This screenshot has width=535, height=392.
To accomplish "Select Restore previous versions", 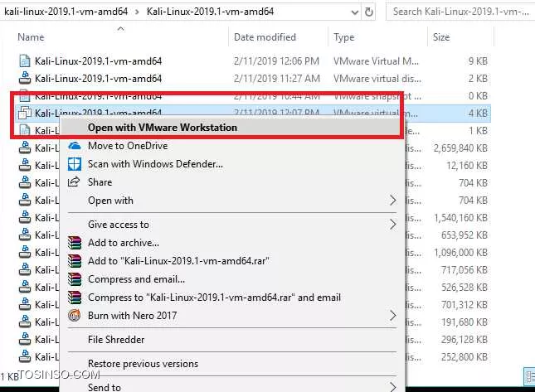I will click(x=232, y=364).
